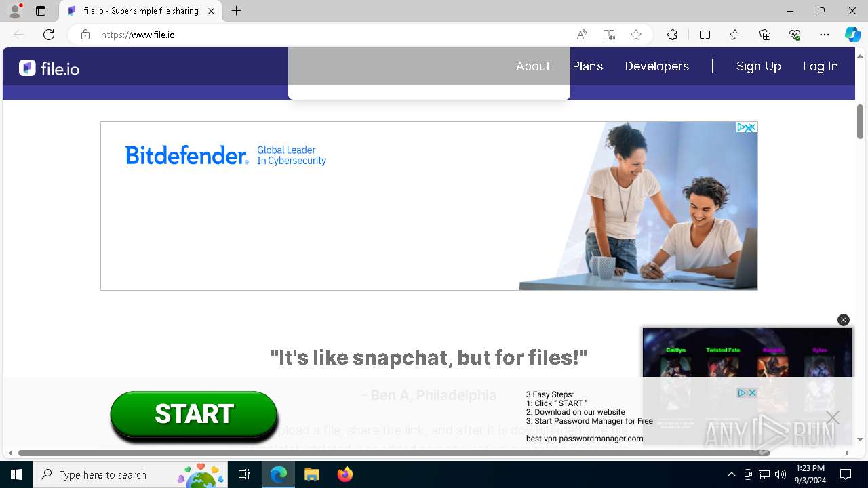Click the vertical page scrollbar thumb
This screenshot has height=488, width=868.
click(861, 121)
